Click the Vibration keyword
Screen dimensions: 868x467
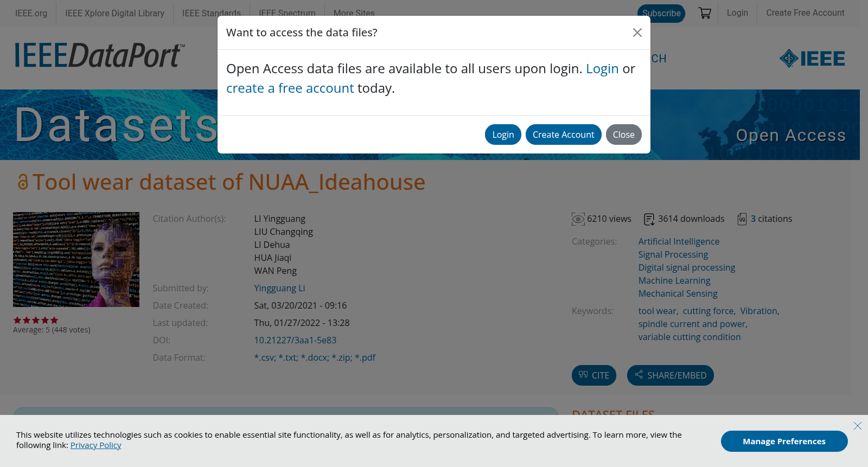[x=759, y=311]
